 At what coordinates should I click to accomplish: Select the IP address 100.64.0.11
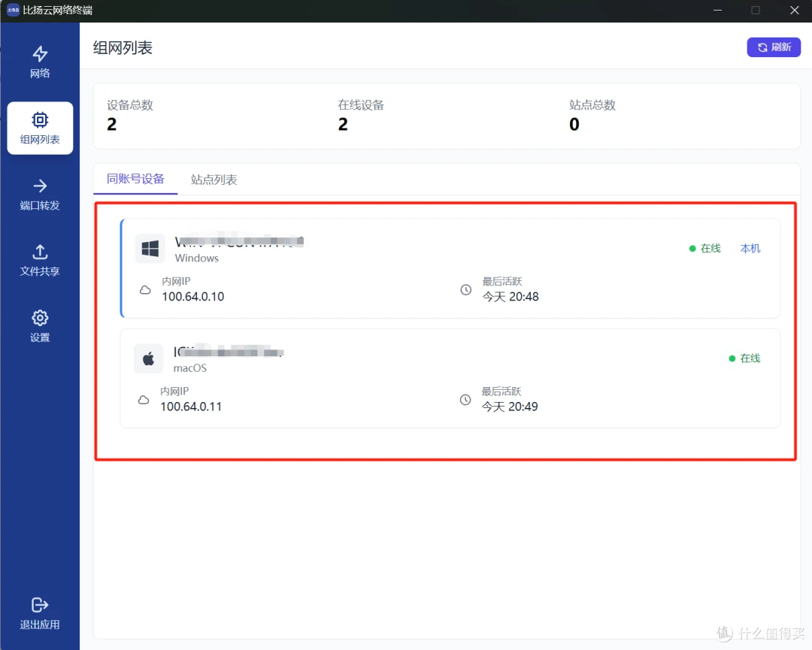point(191,407)
